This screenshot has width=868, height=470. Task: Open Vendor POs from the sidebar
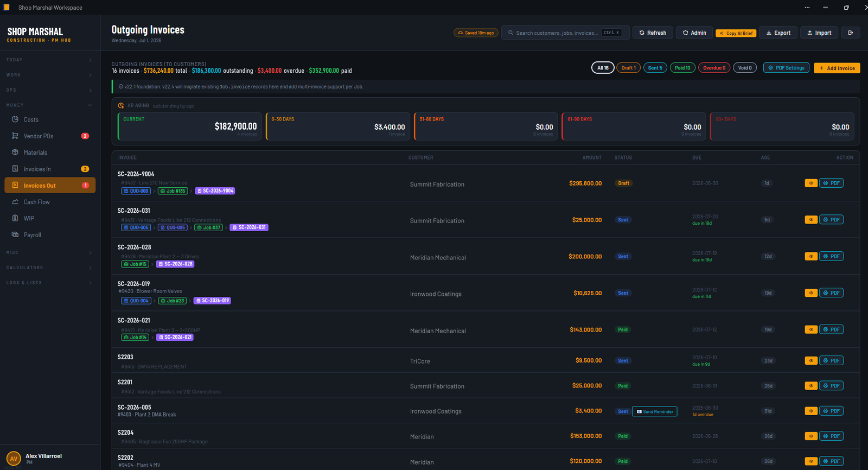pos(50,136)
